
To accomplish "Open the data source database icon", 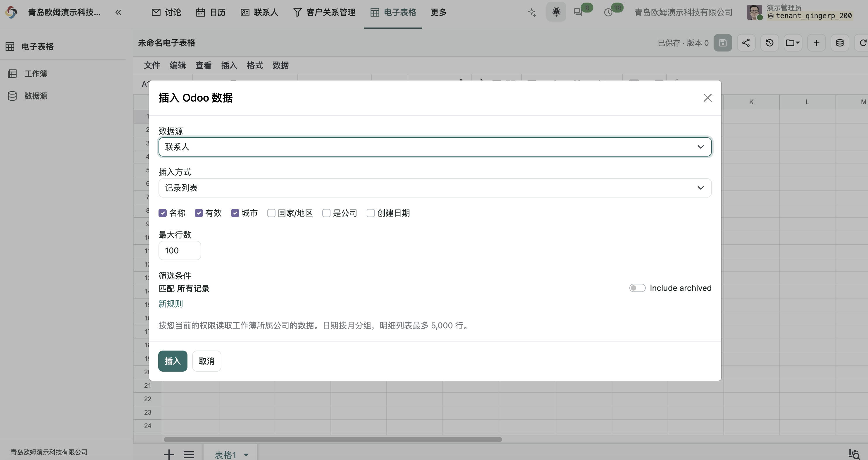I will (x=840, y=43).
